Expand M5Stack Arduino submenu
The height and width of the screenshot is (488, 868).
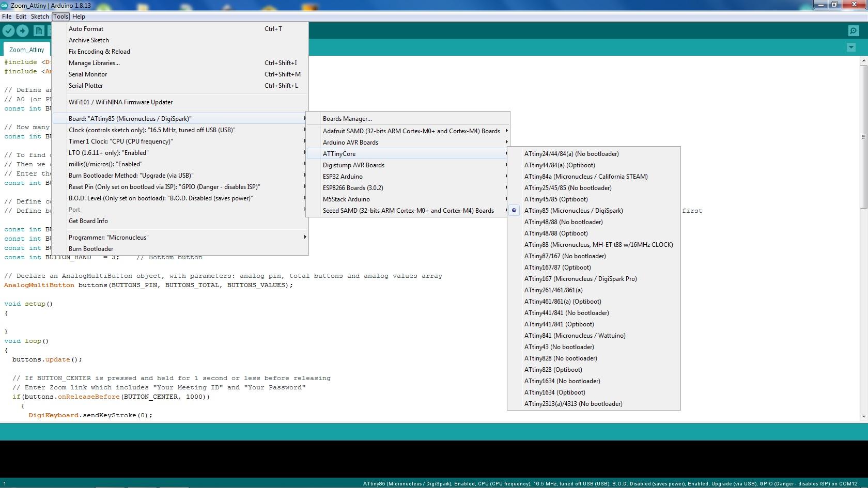(x=408, y=199)
